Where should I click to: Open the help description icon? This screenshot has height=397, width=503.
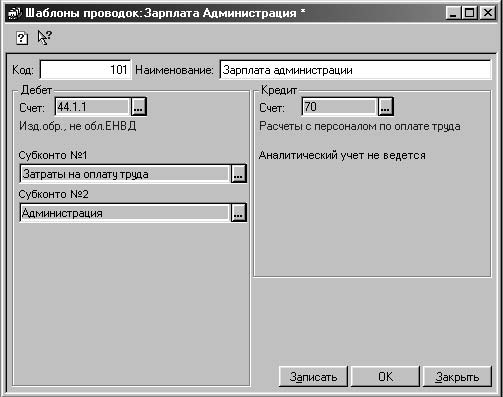pyautogui.click(x=22, y=38)
